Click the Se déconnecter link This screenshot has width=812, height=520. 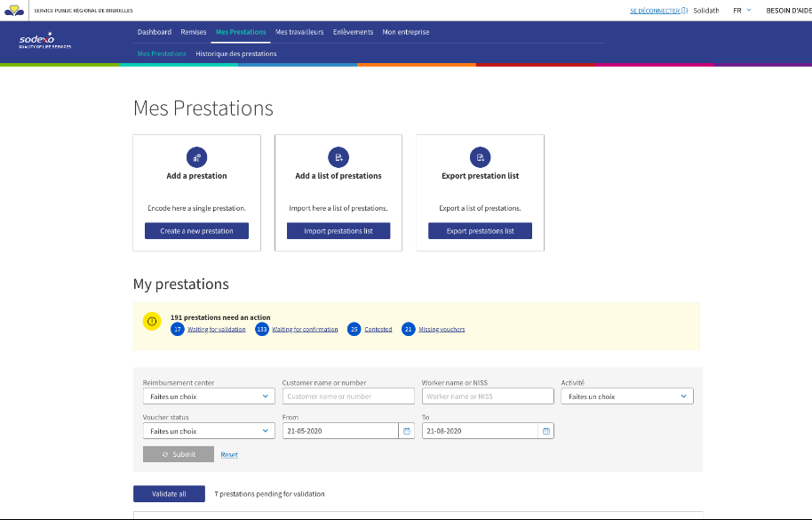pyautogui.click(x=655, y=11)
